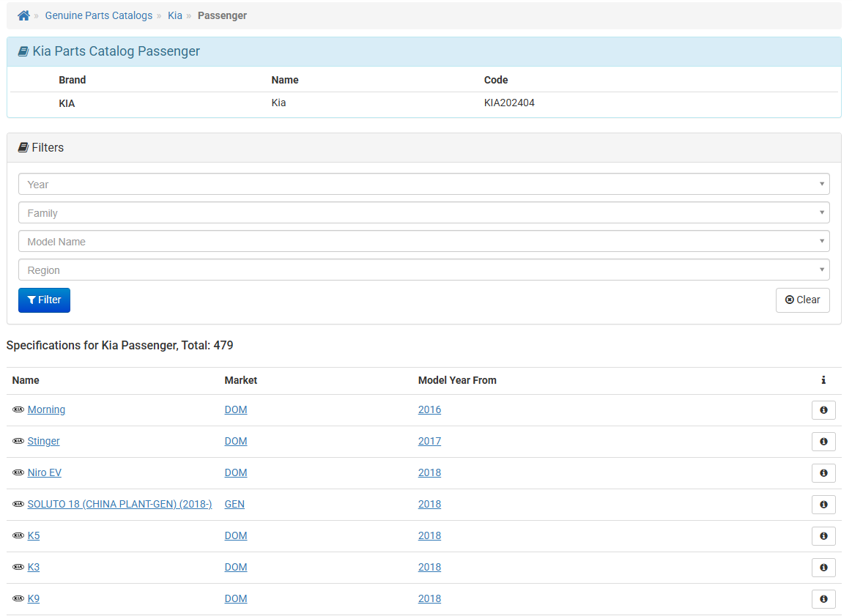This screenshot has width=852, height=616.
Task: Open info for the Niro EV row
Action: click(x=823, y=473)
